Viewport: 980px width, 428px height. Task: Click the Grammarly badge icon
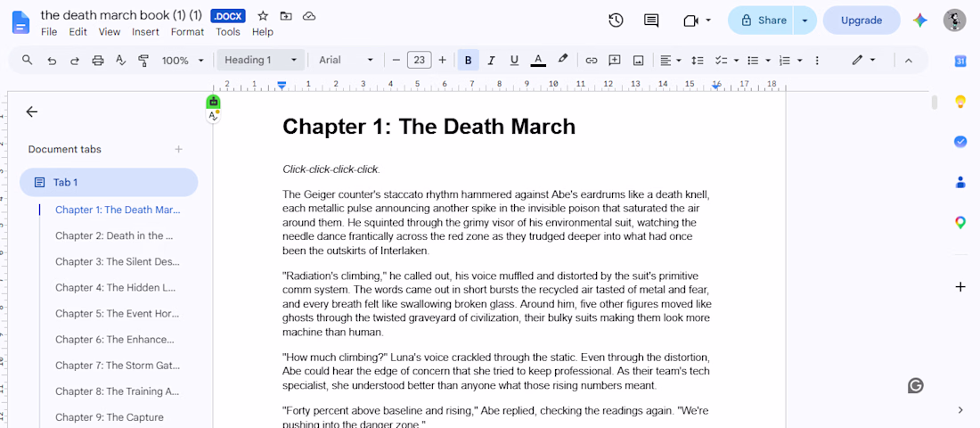coord(916,386)
